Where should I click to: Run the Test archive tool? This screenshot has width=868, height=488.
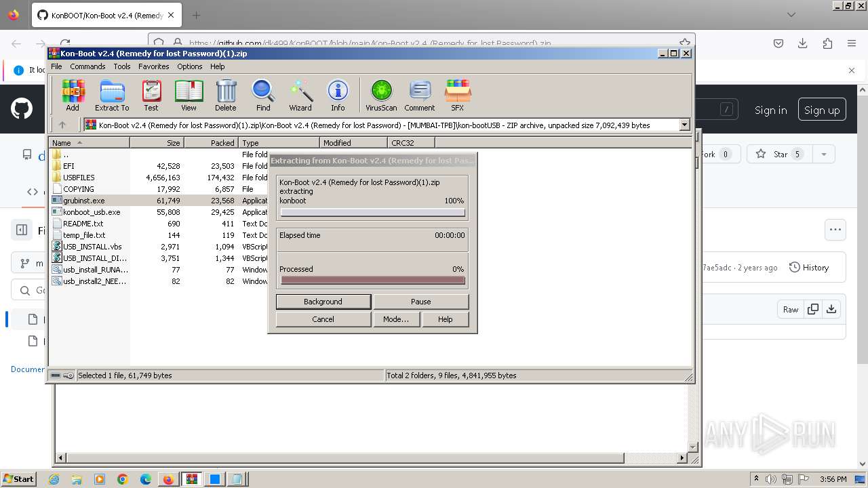pyautogui.click(x=151, y=95)
